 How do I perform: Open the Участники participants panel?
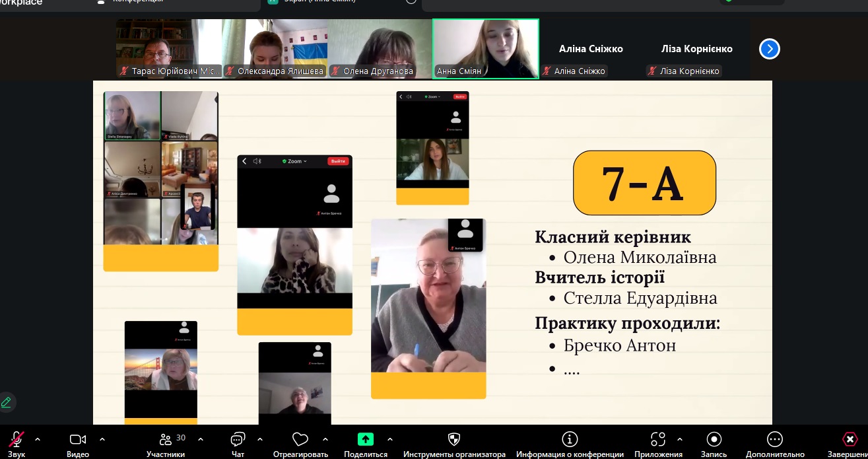[166, 441]
